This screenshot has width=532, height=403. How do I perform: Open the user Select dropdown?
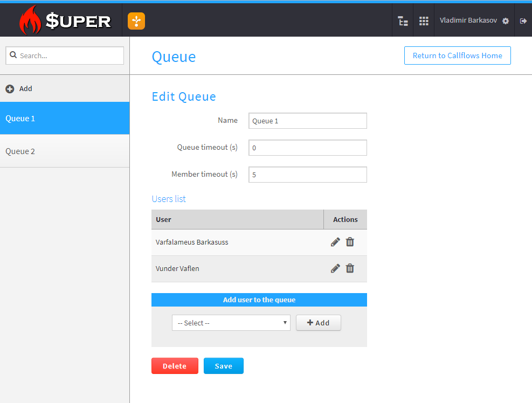231,323
